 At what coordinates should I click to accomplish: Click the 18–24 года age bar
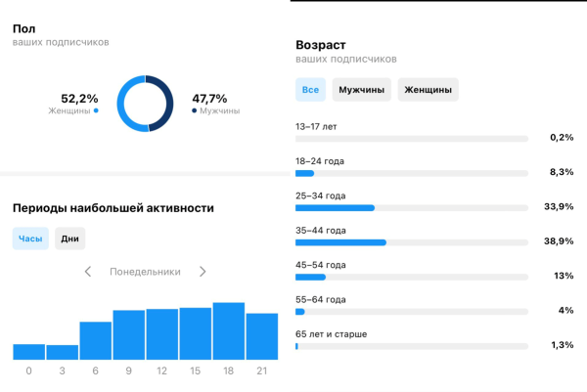(411, 173)
